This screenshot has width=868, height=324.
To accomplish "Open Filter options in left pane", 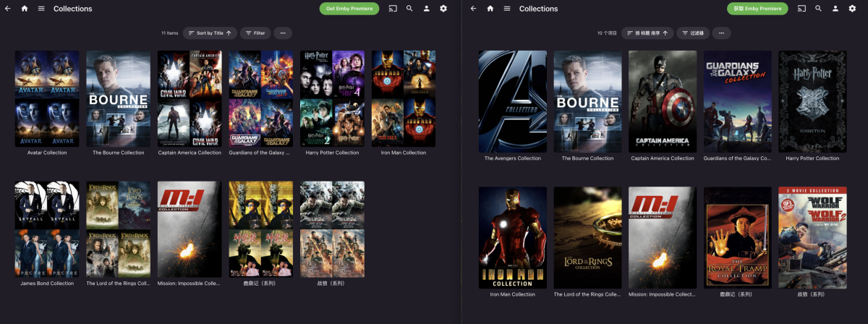I will point(255,33).
